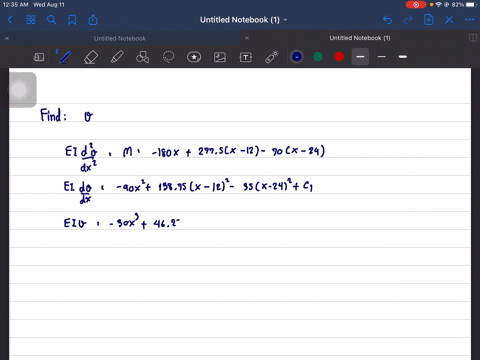Select the thick short stroke thickness
The height and width of the screenshot is (360, 480).
(403, 57)
